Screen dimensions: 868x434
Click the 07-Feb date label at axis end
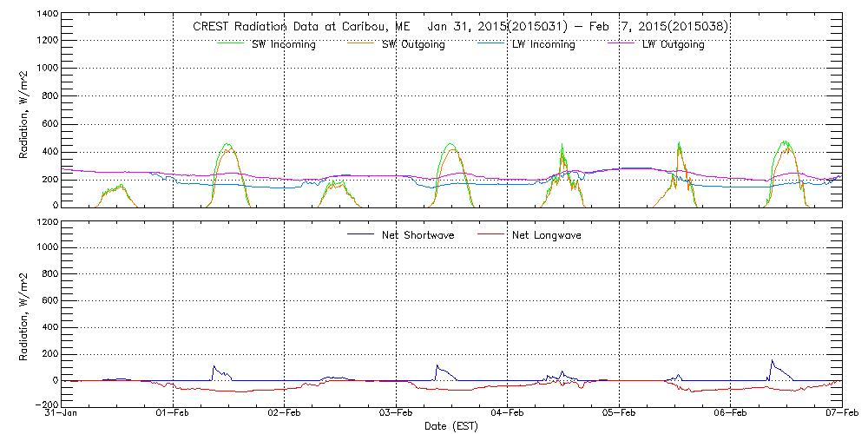tap(841, 413)
